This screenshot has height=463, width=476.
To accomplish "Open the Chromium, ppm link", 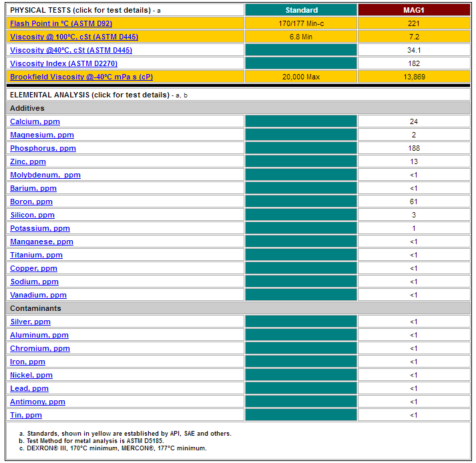I will [x=40, y=348].
